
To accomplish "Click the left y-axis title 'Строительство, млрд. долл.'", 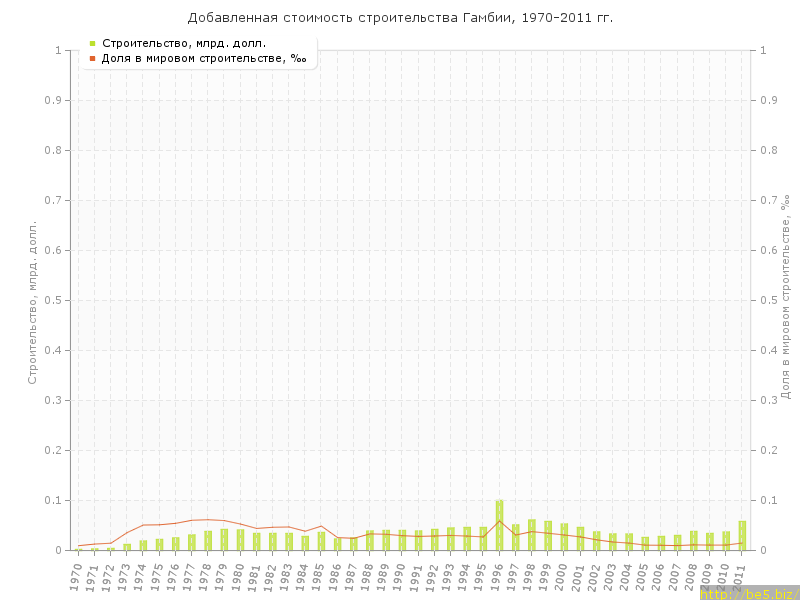I will tap(32, 302).
